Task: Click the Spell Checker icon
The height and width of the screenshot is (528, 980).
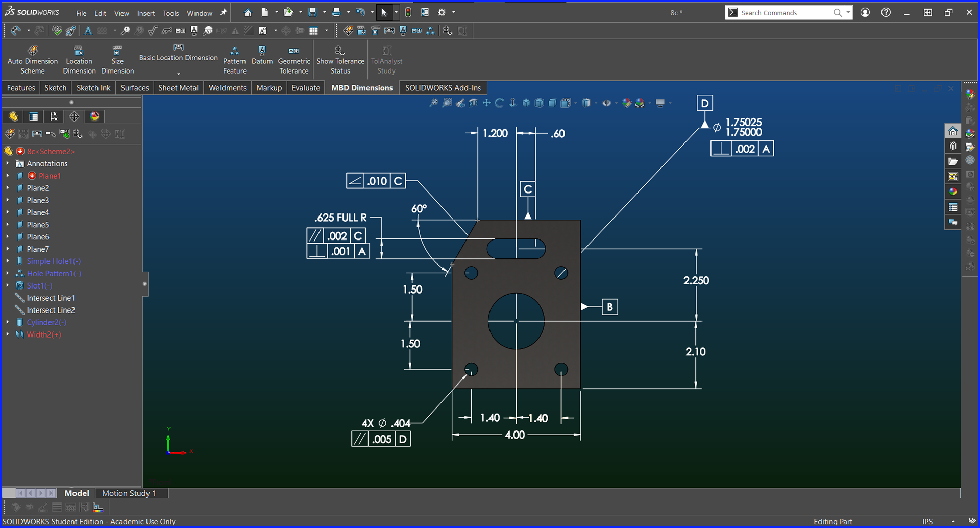Action: coord(57,31)
